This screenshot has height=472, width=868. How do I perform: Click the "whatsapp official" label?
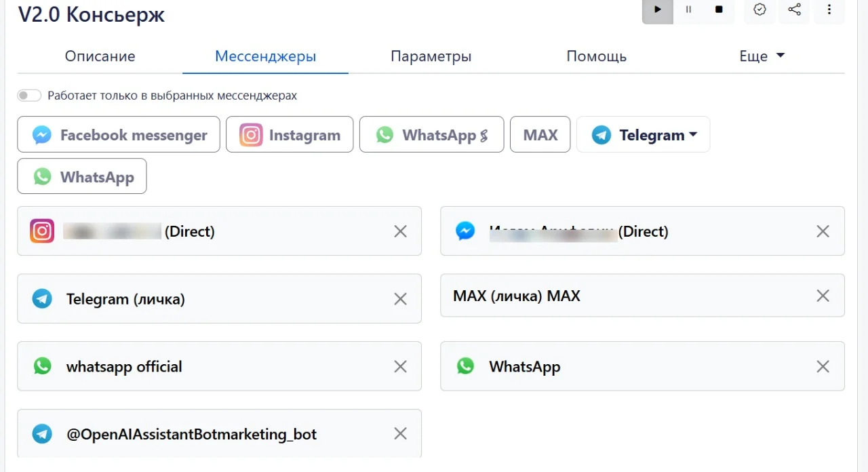click(x=124, y=366)
